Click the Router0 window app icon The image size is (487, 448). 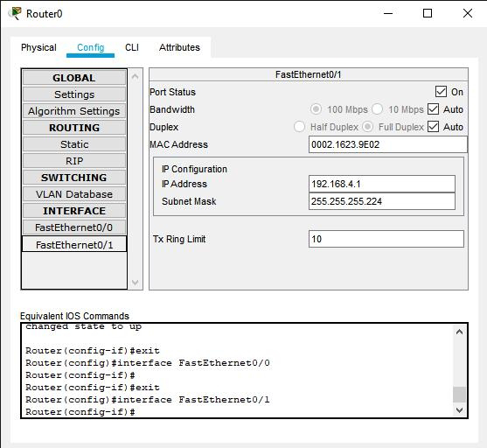coord(15,13)
